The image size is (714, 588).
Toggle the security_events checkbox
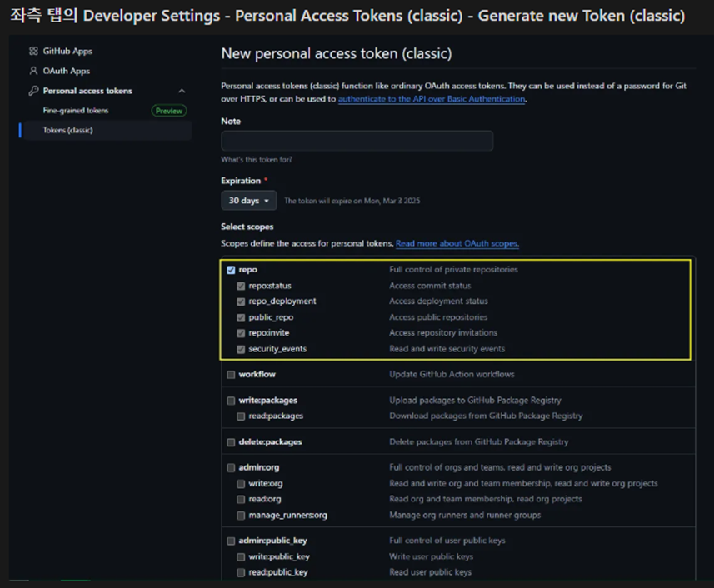[241, 349]
